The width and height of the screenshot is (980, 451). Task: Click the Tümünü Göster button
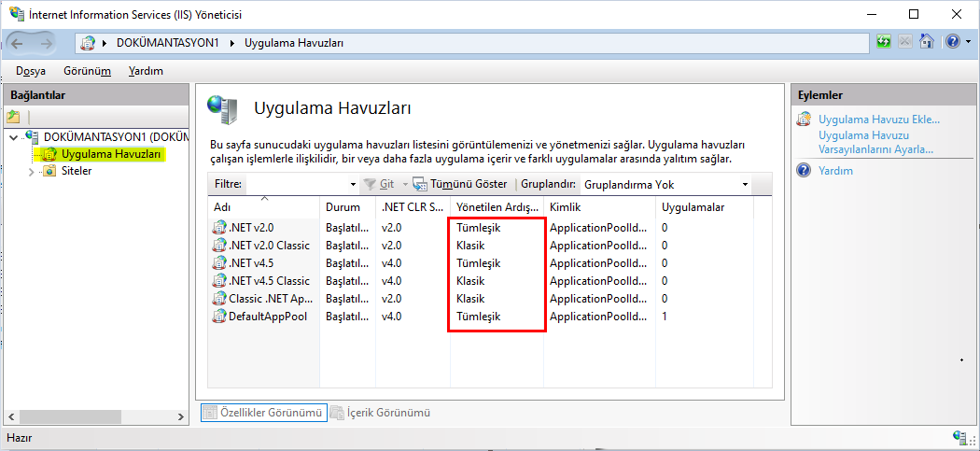(460, 185)
